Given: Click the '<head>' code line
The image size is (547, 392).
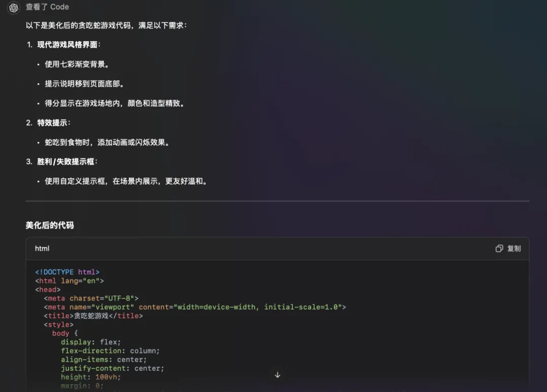Looking at the screenshot, I should [x=48, y=290].
